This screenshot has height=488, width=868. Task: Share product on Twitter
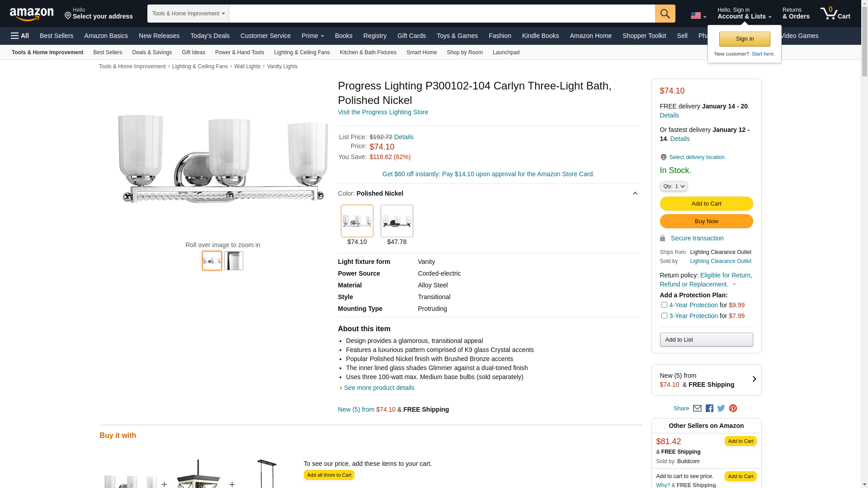(721, 408)
